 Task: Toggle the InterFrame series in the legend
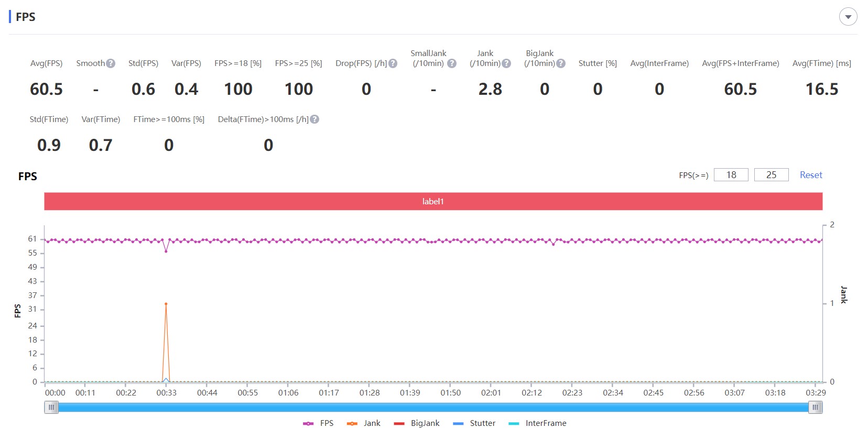538,423
